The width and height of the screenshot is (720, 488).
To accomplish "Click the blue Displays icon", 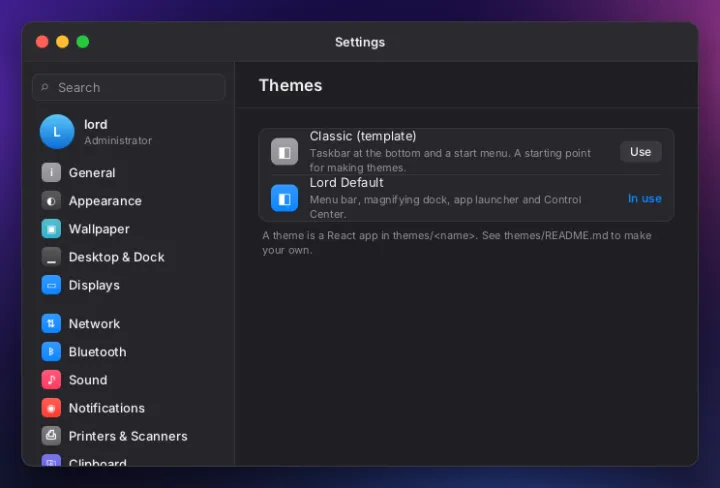I will click(x=51, y=285).
